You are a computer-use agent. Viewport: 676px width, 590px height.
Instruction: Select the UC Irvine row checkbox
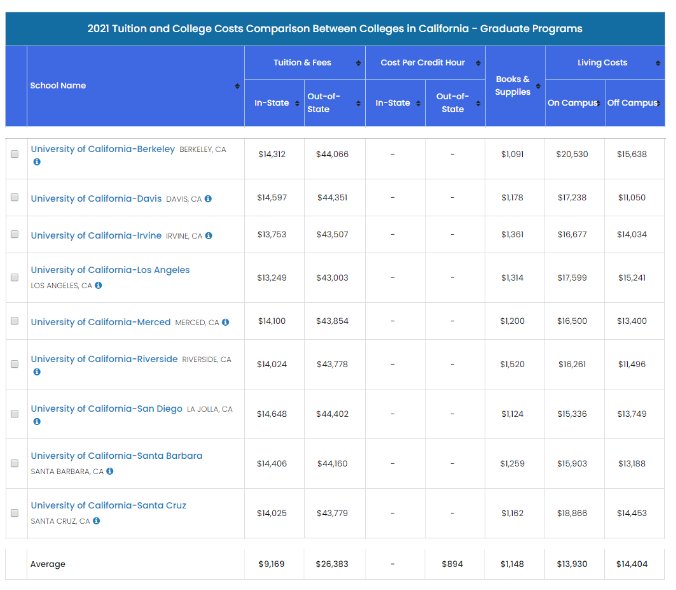[x=14, y=235]
